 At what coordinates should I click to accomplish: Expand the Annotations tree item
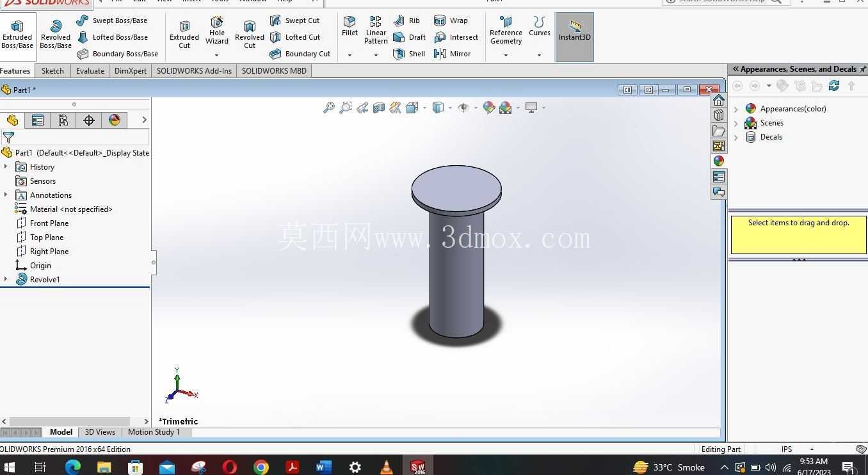click(x=6, y=195)
